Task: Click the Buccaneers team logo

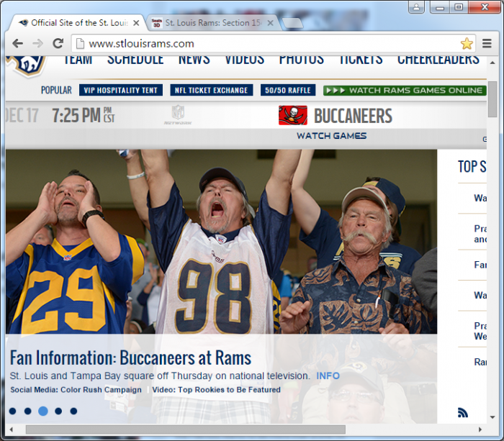Action: [x=293, y=115]
